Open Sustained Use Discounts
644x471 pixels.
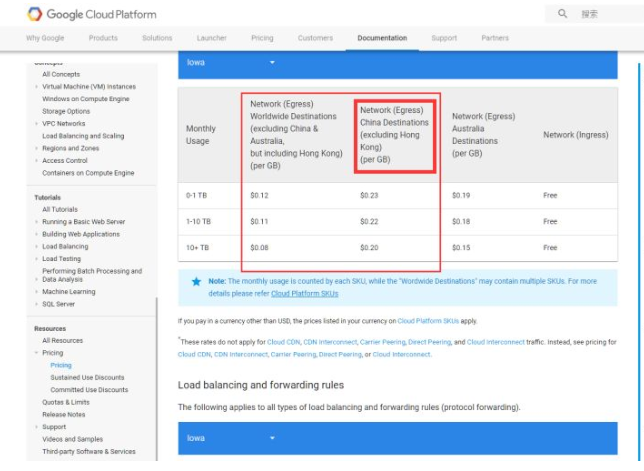[x=87, y=377]
